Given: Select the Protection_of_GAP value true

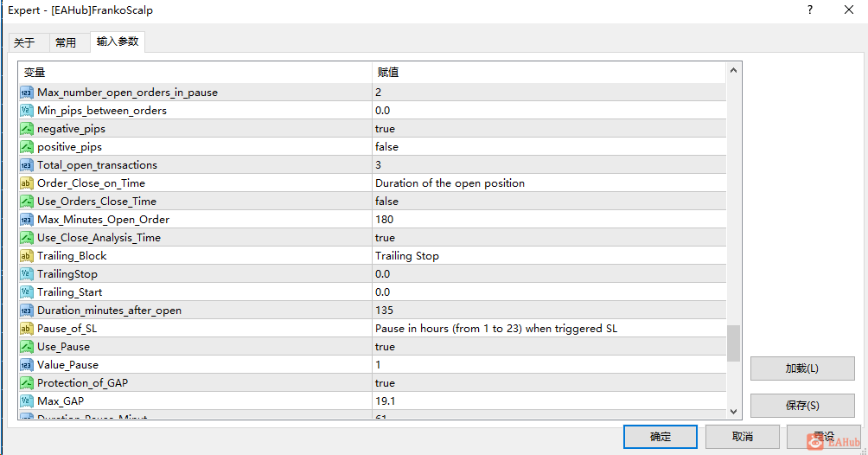Looking at the screenshot, I should pyautogui.click(x=386, y=383).
